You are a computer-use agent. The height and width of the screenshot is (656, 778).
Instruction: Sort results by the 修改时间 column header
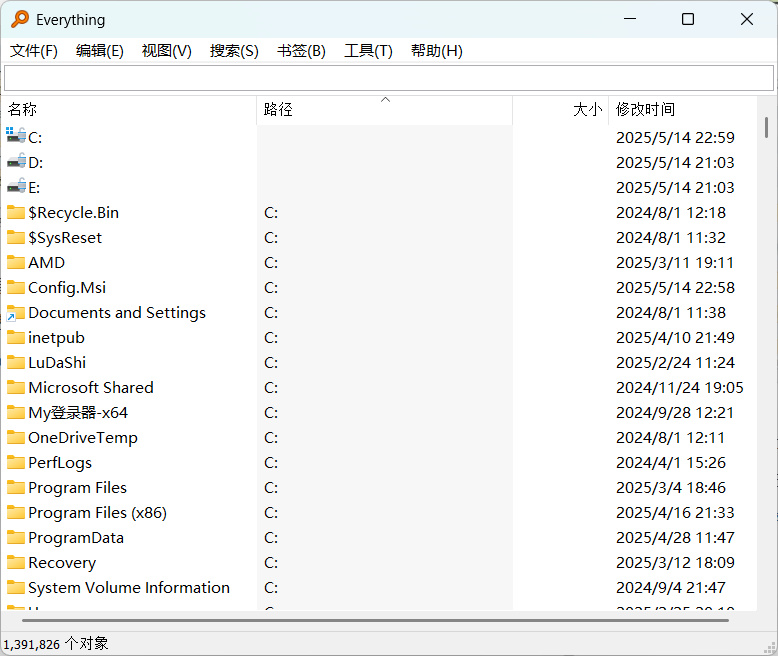(x=683, y=109)
